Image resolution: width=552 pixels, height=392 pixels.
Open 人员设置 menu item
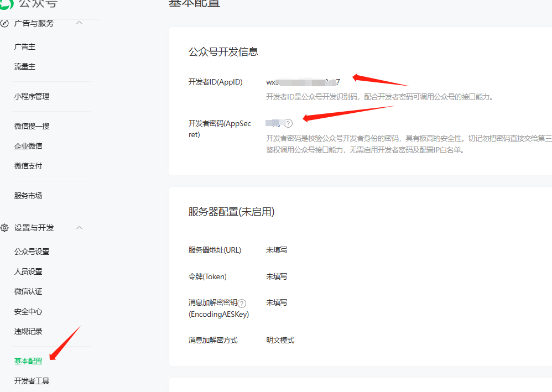point(28,271)
